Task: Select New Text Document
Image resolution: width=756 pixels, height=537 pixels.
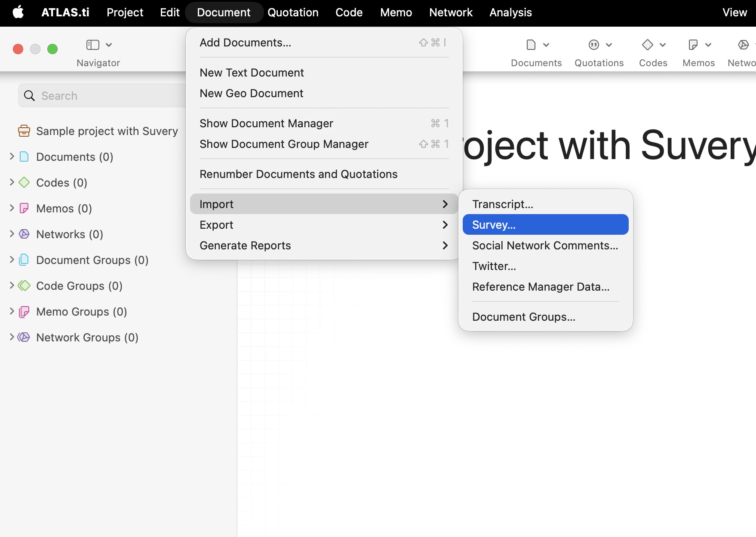Action: [324, 73]
